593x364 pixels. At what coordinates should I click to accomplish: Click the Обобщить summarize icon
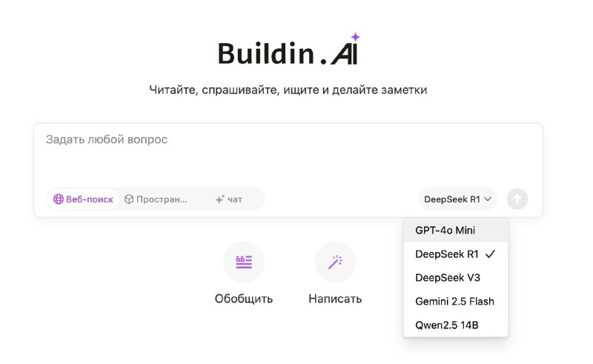click(244, 262)
